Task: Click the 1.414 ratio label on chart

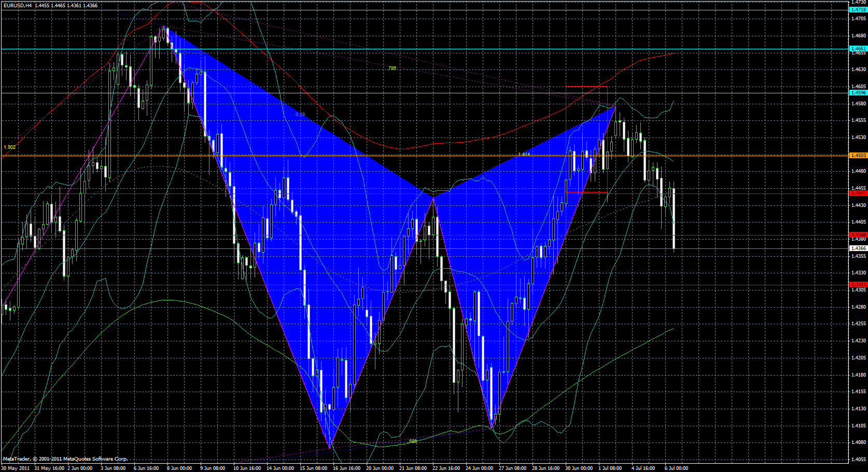Action: coord(524,154)
